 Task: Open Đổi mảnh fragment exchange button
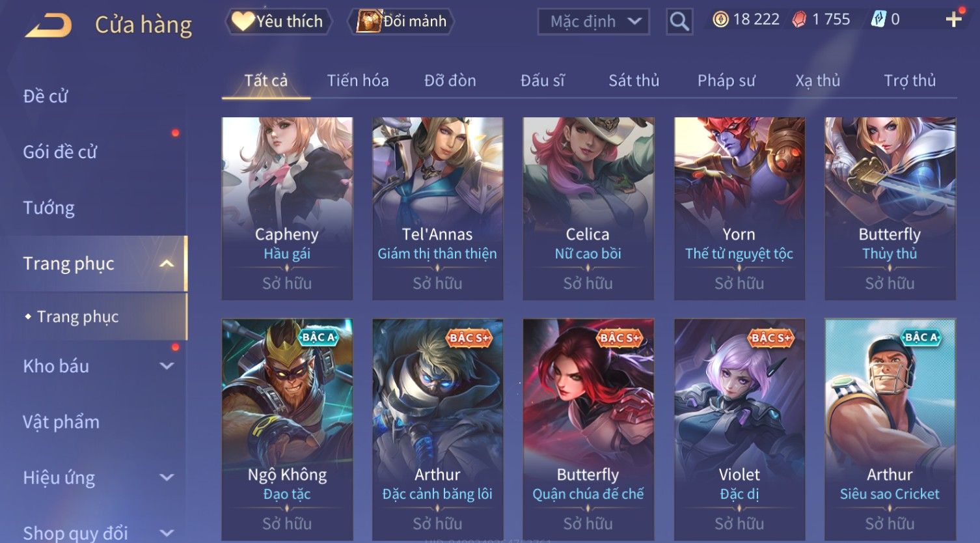pos(401,21)
